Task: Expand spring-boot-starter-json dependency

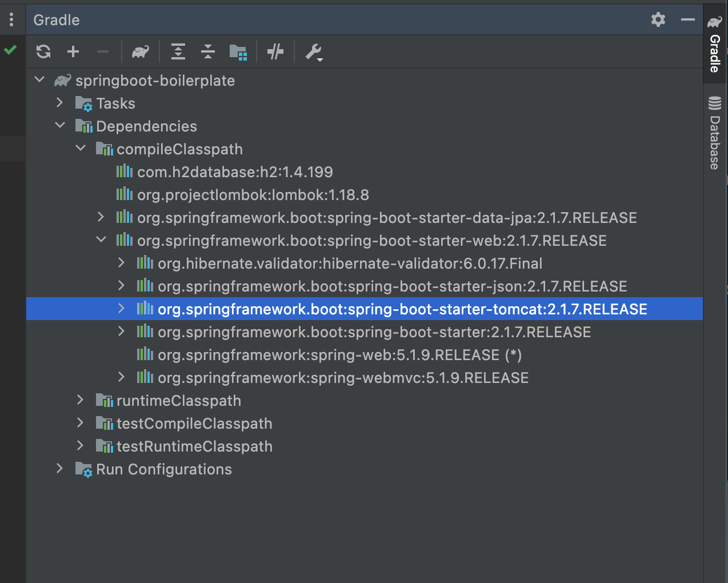Action: [x=122, y=286]
